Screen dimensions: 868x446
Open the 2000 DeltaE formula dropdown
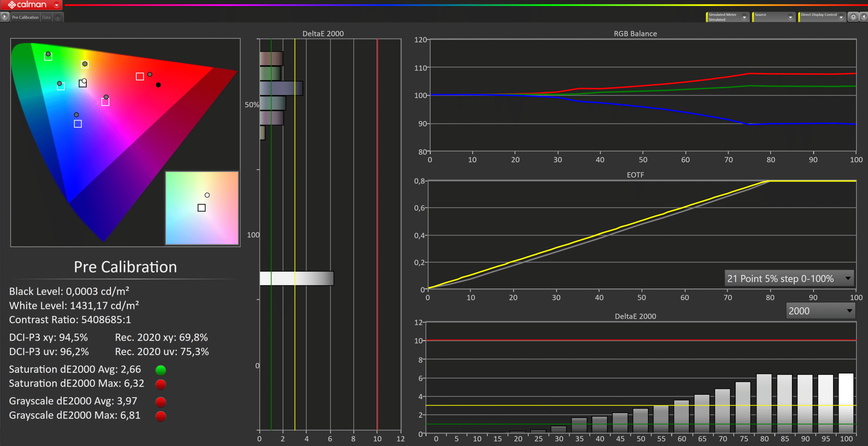820,311
